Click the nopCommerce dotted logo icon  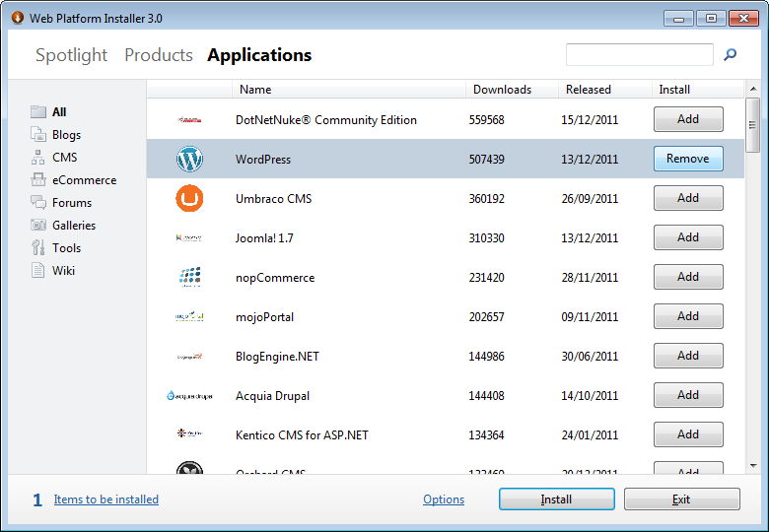click(x=189, y=277)
